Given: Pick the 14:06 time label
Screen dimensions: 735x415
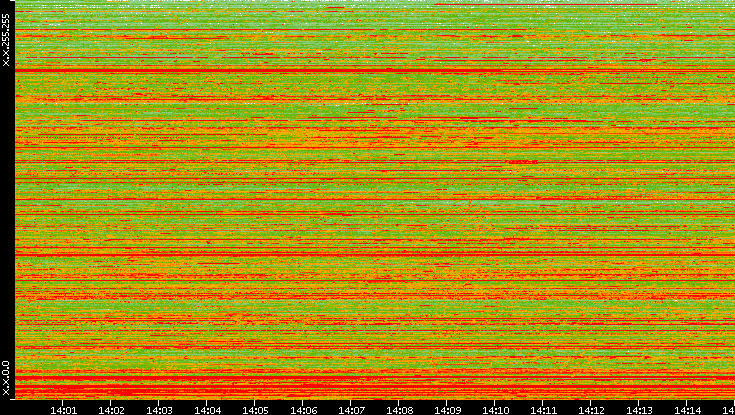Looking at the screenshot, I should pos(303,410).
